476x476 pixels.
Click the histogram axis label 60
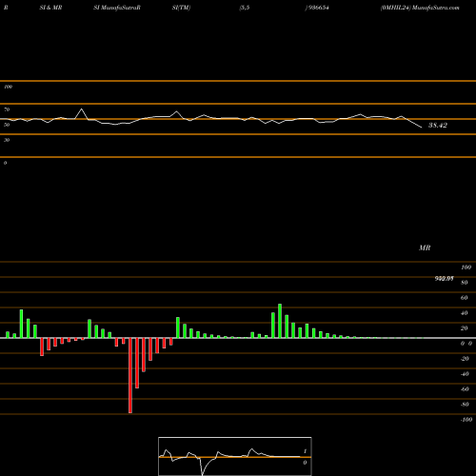(x=464, y=298)
